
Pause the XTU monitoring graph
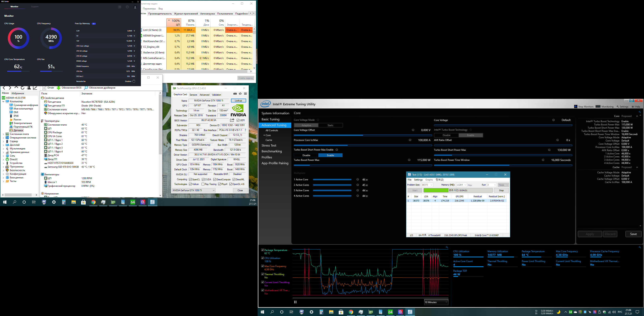tap(295, 302)
